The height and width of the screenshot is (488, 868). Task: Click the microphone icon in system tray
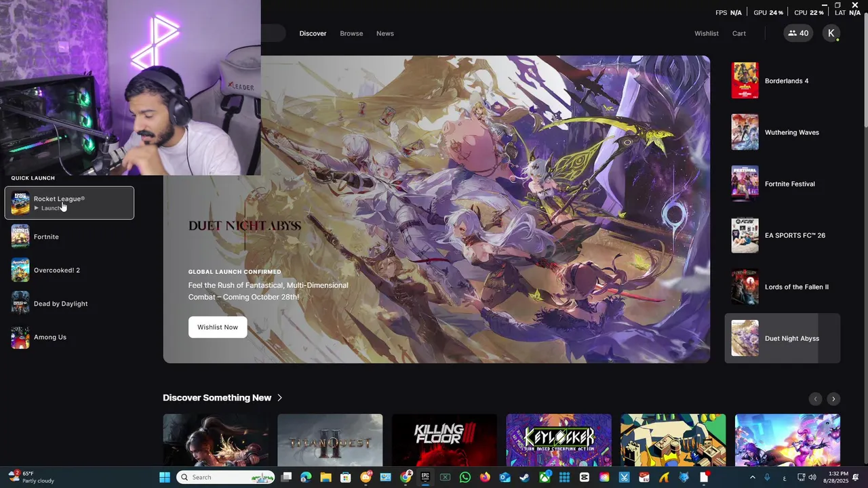click(767, 477)
